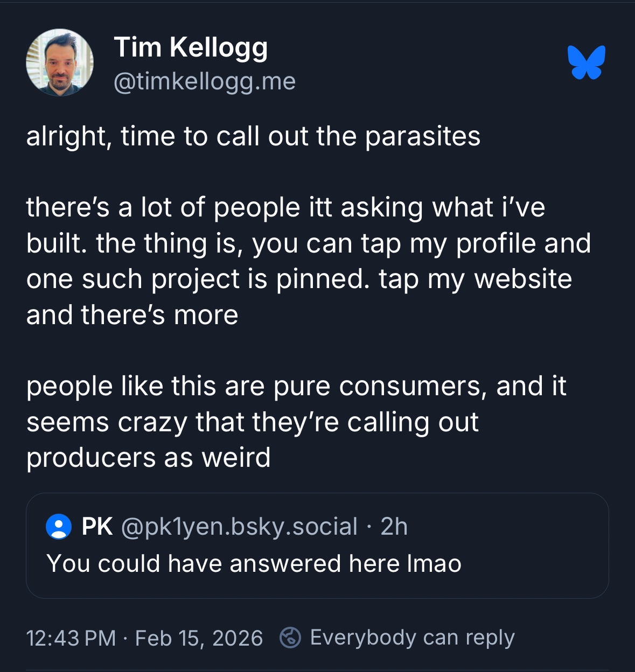Click the globe reply-settings icon
This screenshot has height=672, width=635.
(x=290, y=638)
